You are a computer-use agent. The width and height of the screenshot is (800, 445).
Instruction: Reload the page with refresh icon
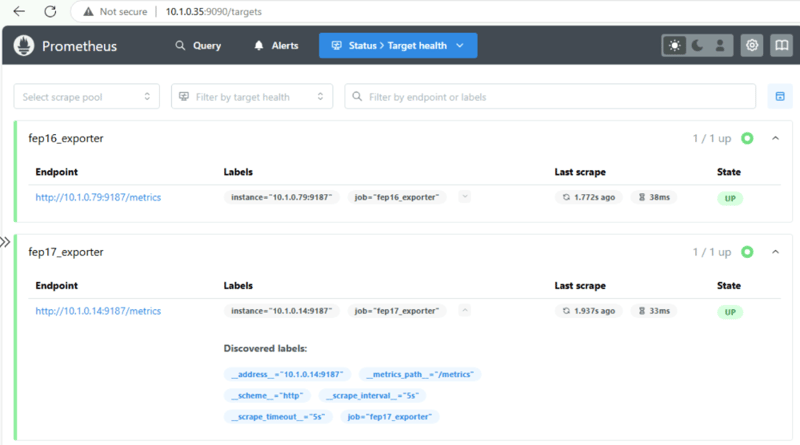(x=50, y=11)
